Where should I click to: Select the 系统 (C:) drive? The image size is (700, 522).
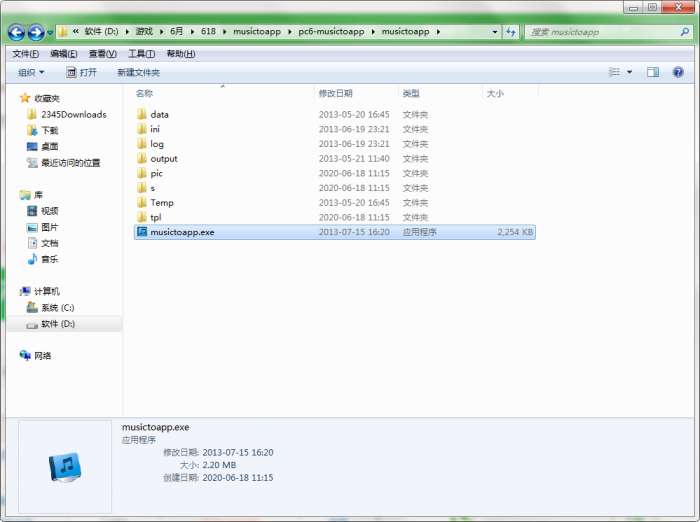tap(58, 307)
